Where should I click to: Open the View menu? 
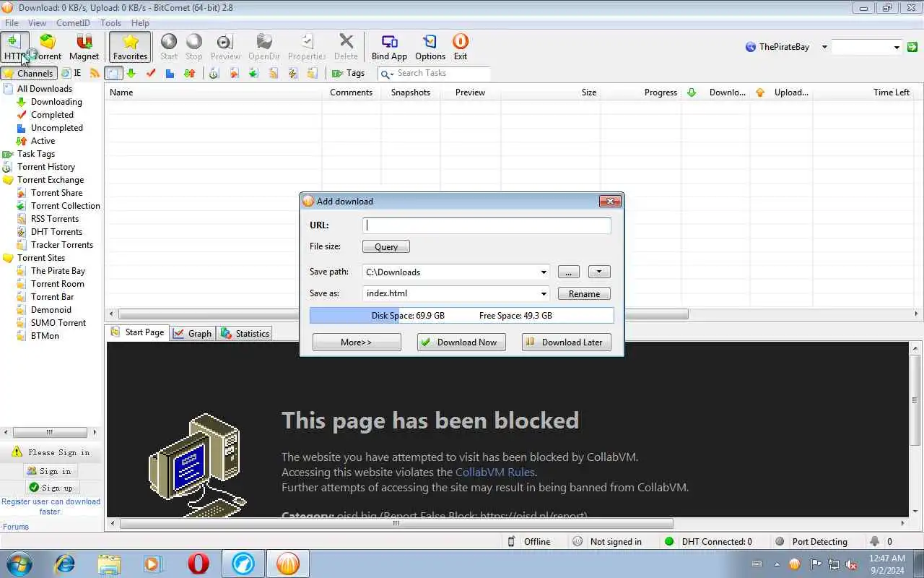click(x=37, y=23)
